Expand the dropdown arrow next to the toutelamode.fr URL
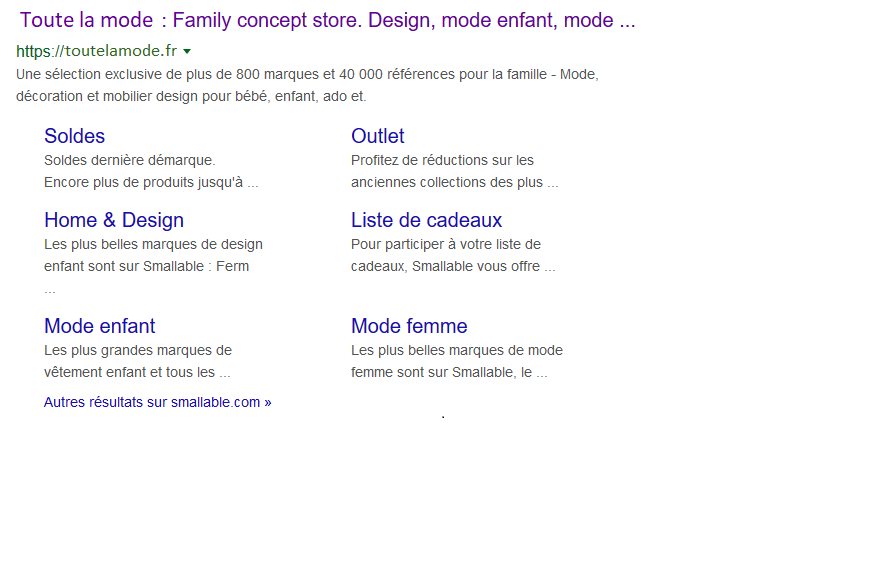 pos(187,51)
